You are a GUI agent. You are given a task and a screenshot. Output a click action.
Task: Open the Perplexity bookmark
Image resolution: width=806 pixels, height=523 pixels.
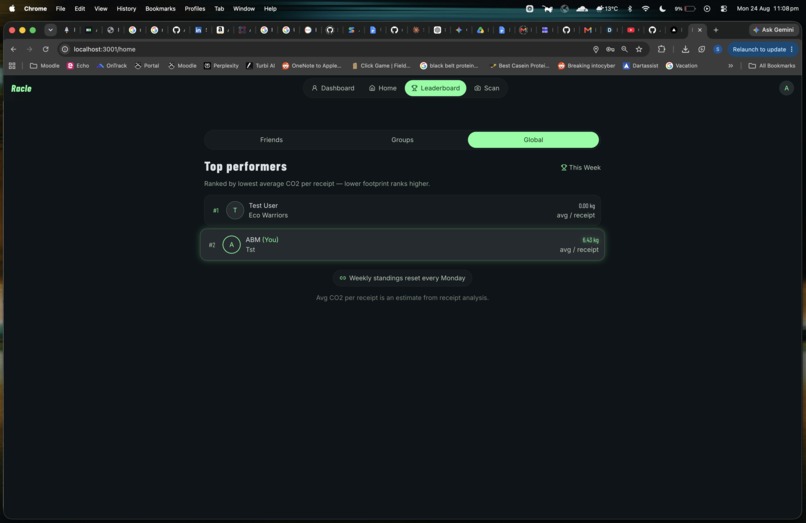(221, 66)
